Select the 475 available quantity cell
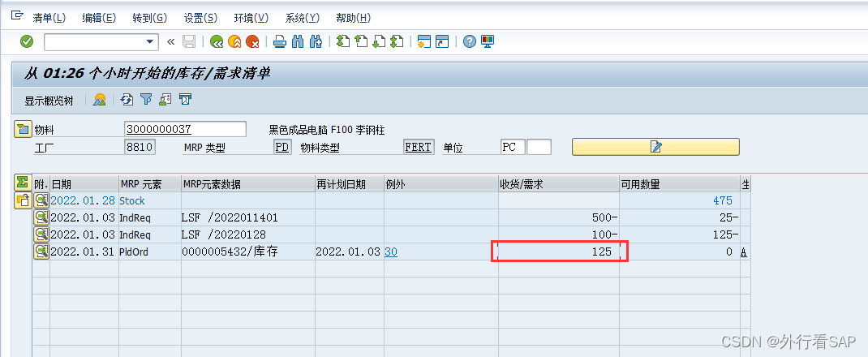Viewport: 868px width, 357px height. [x=679, y=200]
